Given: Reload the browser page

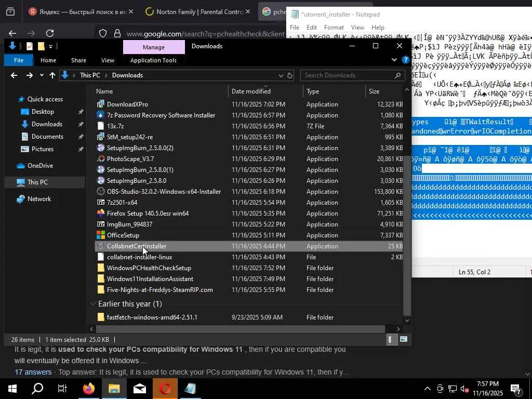Looking at the screenshot, I should [x=50, y=33].
